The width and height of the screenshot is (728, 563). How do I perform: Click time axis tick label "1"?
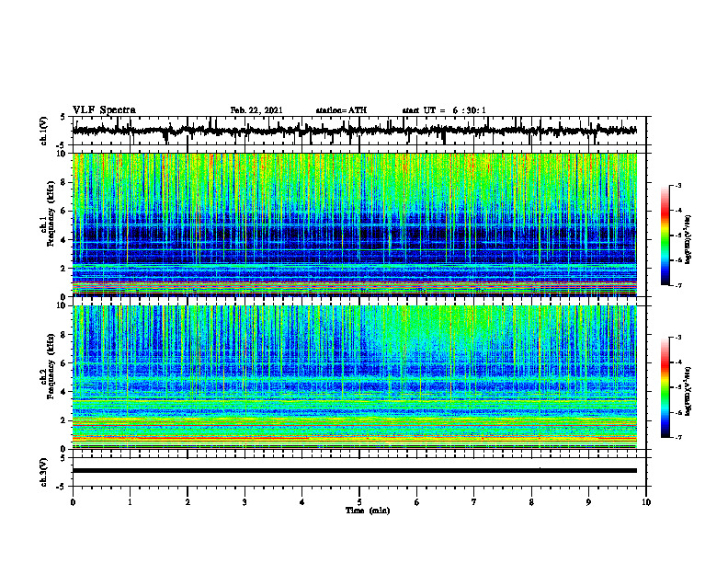tap(130, 502)
